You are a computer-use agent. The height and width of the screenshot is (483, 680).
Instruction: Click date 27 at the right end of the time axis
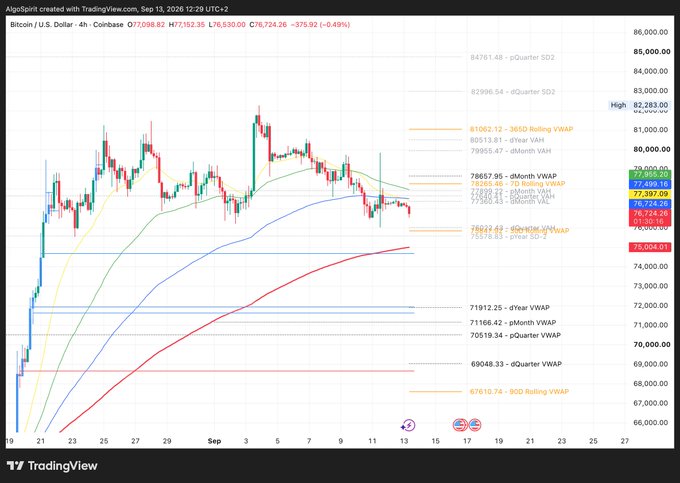coord(624,441)
